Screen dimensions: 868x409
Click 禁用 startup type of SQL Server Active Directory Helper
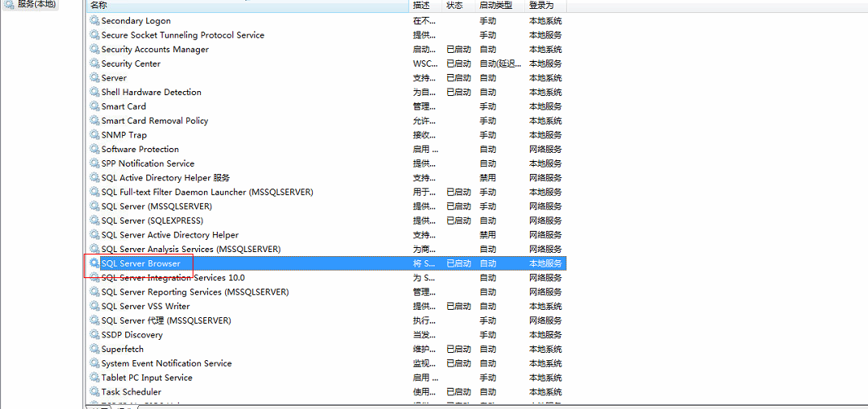(488, 235)
